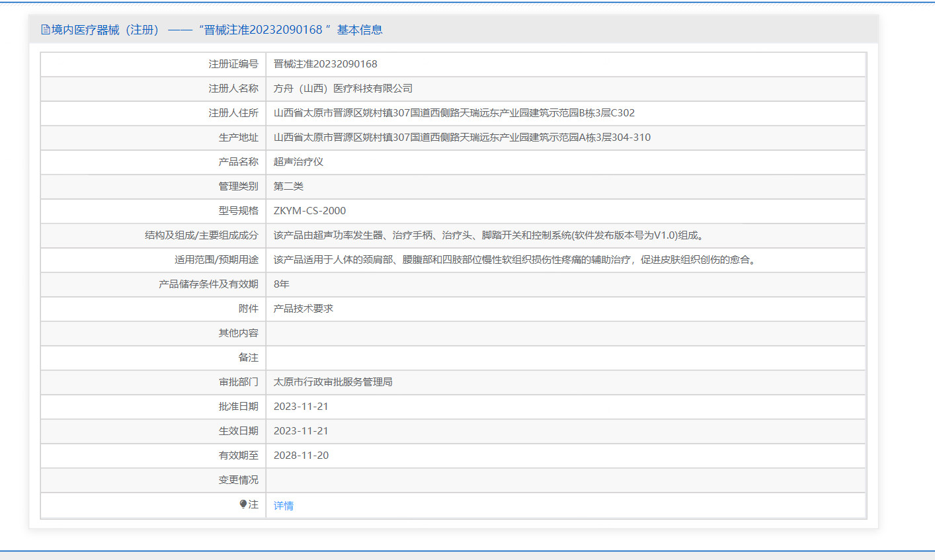Click the 注册证编号 label cell

coord(233,64)
